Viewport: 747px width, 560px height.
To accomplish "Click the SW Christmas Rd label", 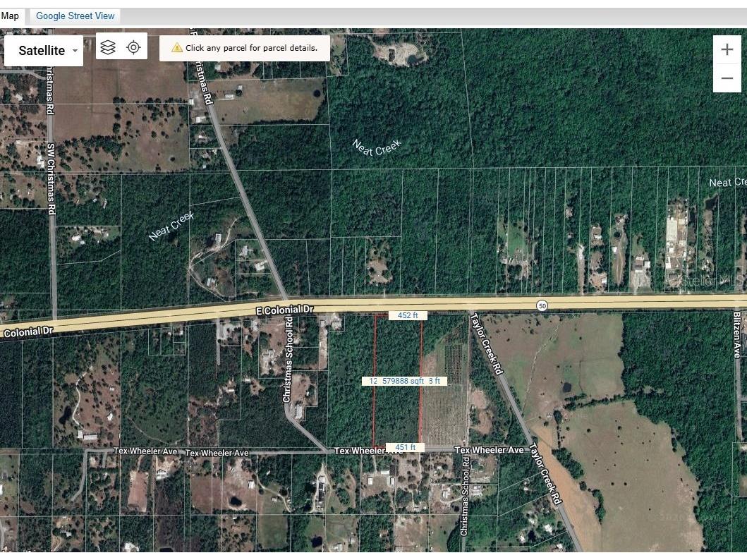I will [50, 179].
